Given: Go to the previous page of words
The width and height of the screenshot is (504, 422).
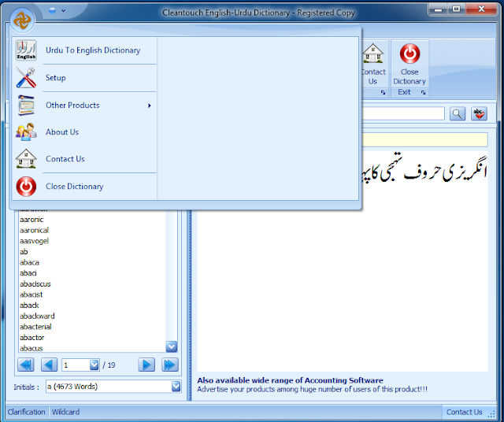Looking at the screenshot, I should point(49,365).
